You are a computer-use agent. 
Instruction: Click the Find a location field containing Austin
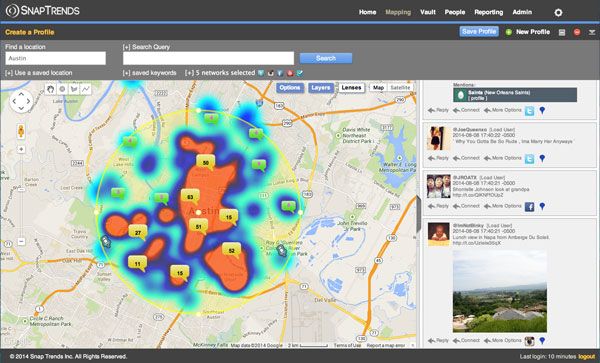(55, 58)
